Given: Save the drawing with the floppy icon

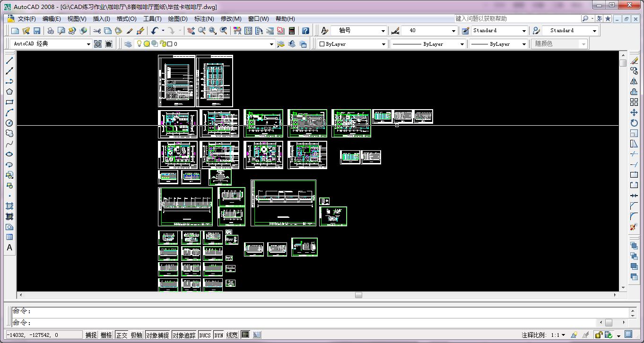Looking at the screenshot, I should [x=36, y=31].
